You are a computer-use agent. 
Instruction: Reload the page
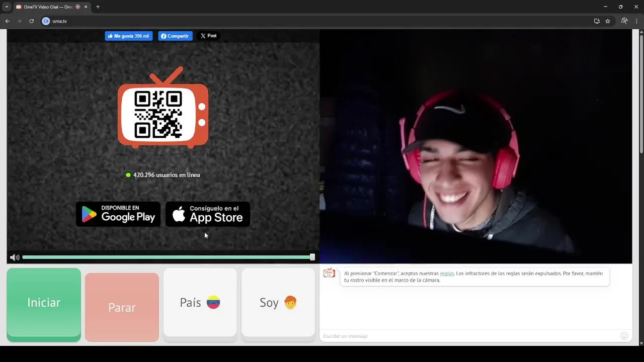coord(31,21)
